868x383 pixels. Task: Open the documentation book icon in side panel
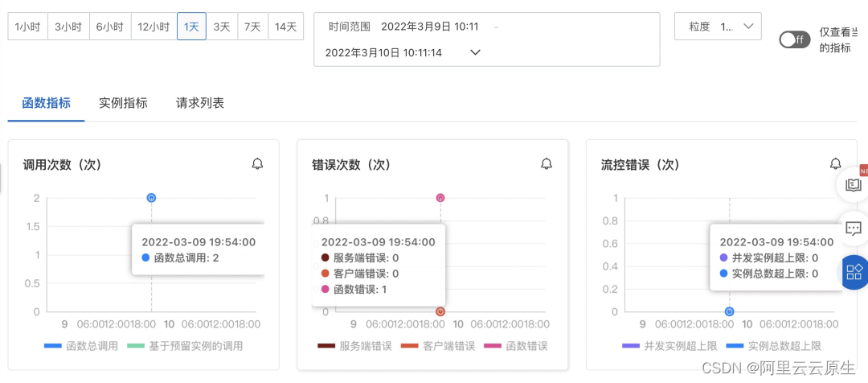tap(853, 185)
